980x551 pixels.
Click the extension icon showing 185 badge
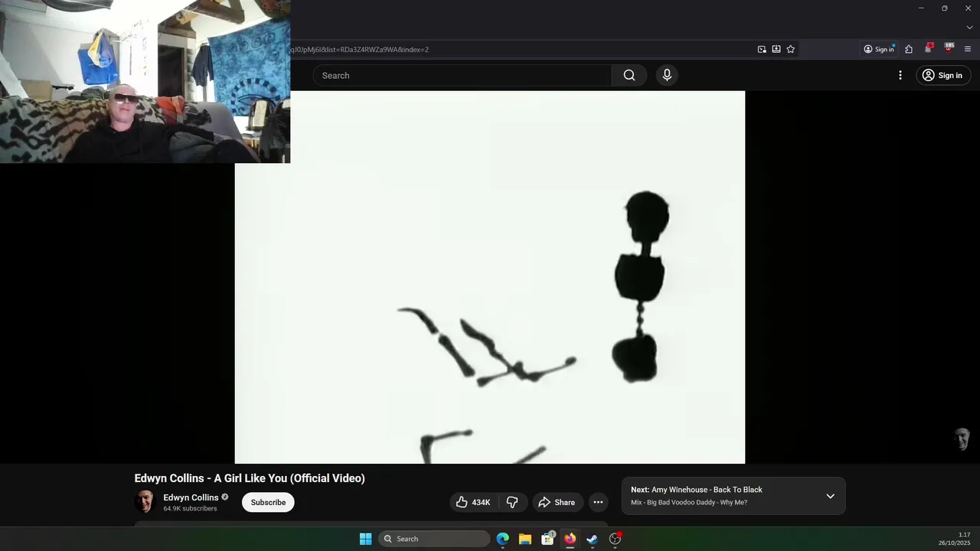[949, 48]
